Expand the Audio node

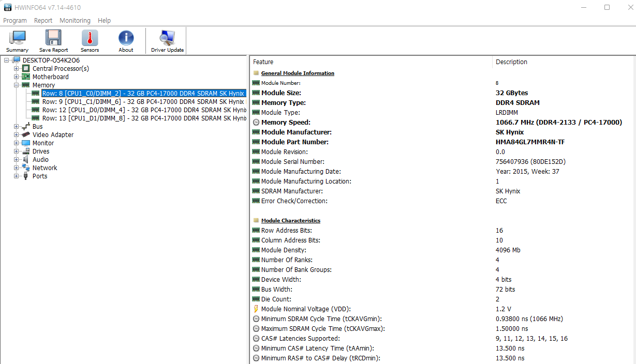(x=16, y=160)
